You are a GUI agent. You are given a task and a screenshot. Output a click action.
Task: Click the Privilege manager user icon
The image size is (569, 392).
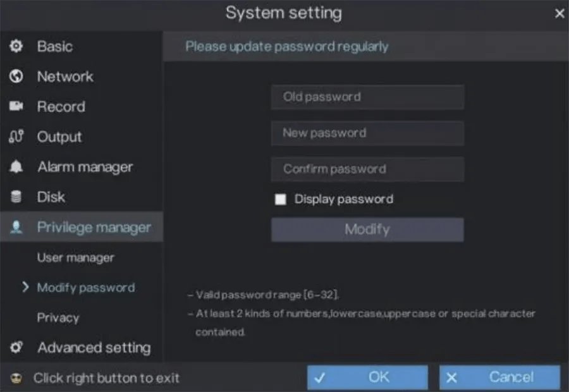(x=17, y=227)
